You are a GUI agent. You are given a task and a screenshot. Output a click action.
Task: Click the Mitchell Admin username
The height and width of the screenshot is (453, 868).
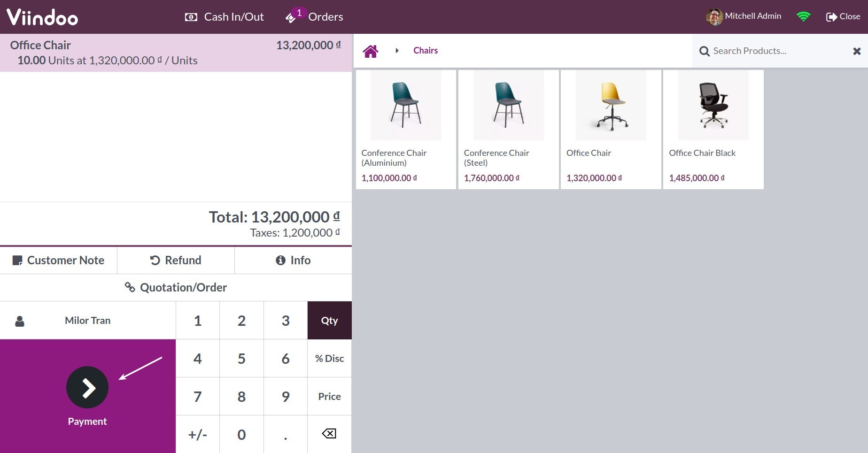pyautogui.click(x=753, y=16)
